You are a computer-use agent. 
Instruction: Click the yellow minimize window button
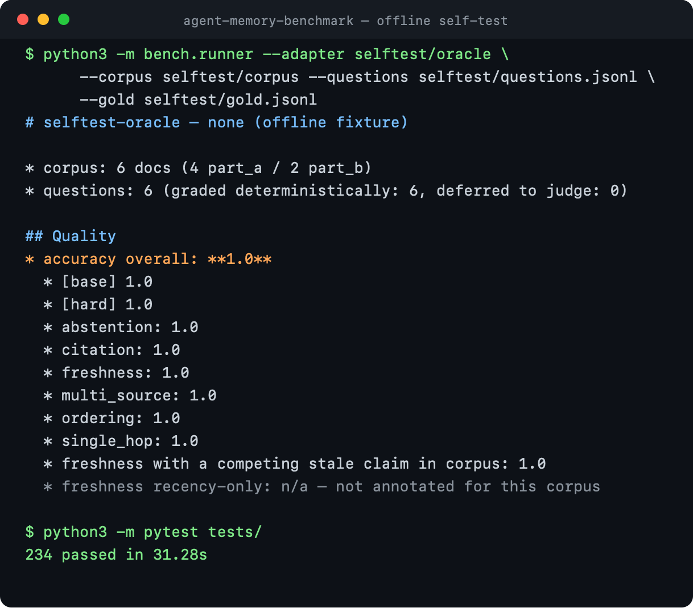pos(43,19)
